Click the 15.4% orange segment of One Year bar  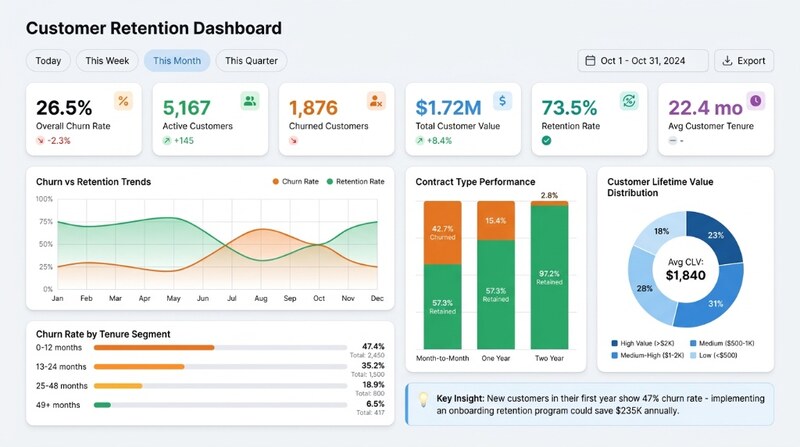496,221
